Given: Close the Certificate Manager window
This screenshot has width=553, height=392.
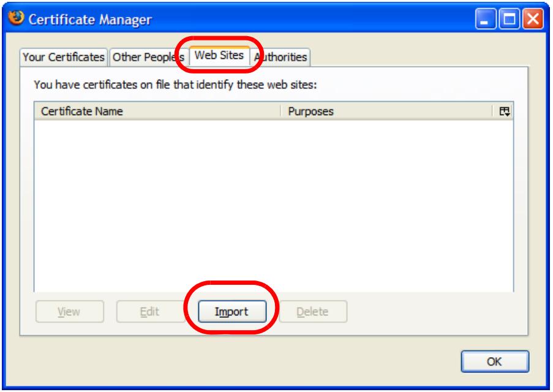Looking at the screenshot, I should pyautogui.click(x=533, y=19).
